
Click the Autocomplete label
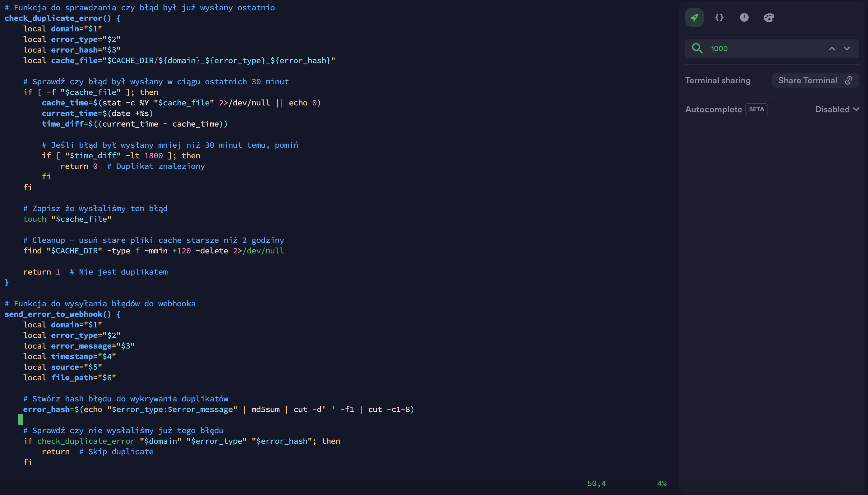pyautogui.click(x=713, y=109)
